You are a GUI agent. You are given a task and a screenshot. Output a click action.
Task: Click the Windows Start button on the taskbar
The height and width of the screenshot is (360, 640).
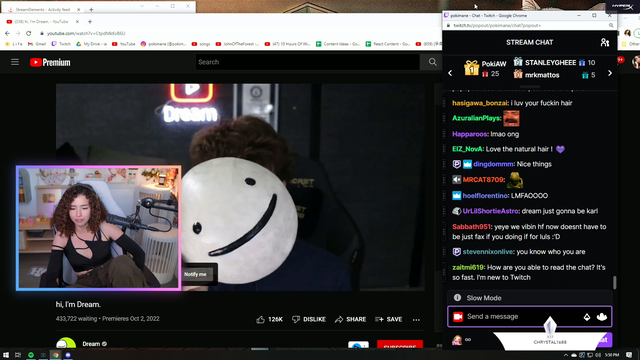[x=6, y=355]
